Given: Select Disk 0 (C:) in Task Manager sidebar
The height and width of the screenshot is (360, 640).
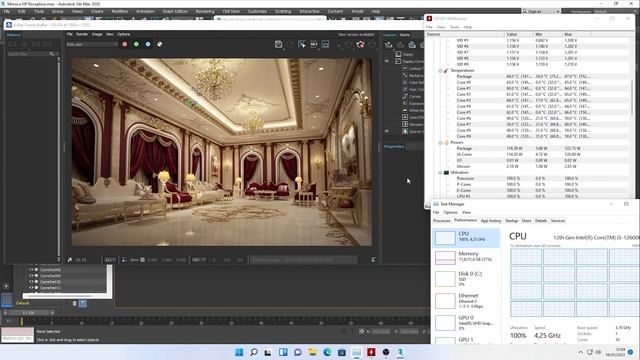Looking at the screenshot, I should pos(466,279).
